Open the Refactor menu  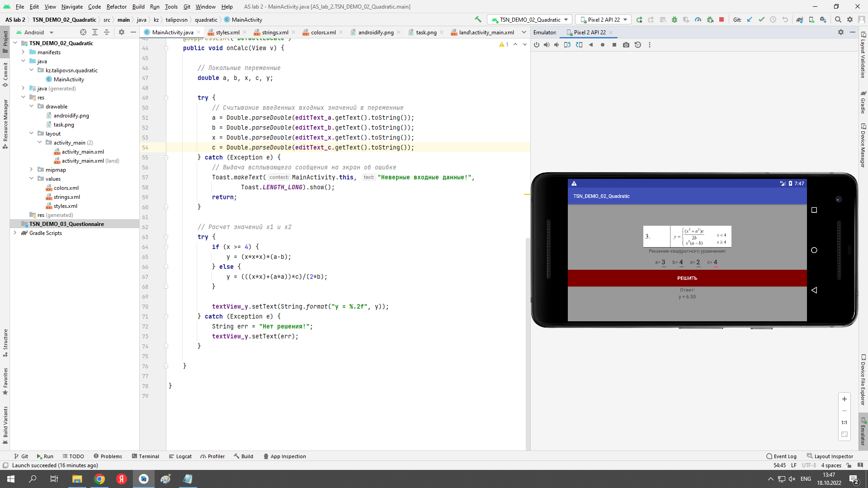point(117,6)
